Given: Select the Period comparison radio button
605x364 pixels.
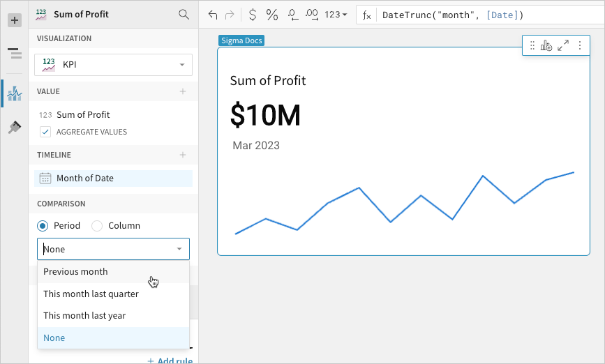Looking at the screenshot, I should pos(43,226).
